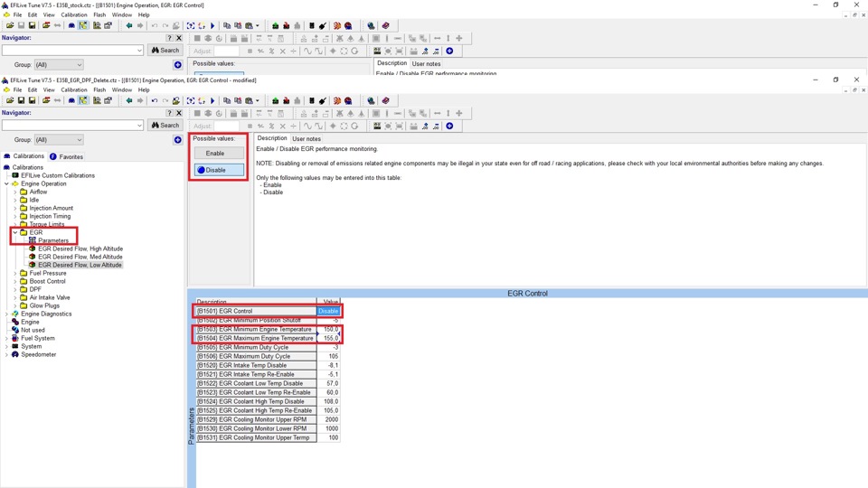Click blue play arrow in EGR_DPF_Delete toolbar
This screenshot has width=868, height=488.
212,100
